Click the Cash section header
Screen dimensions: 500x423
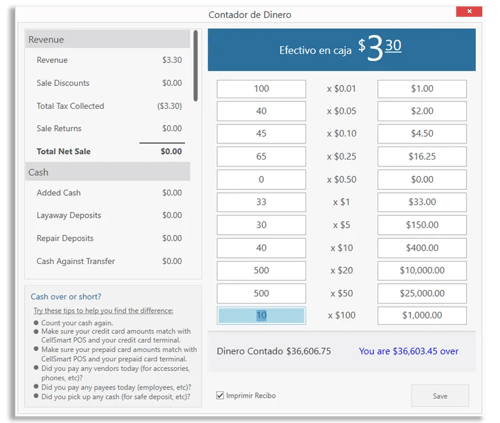click(x=108, y=172)
